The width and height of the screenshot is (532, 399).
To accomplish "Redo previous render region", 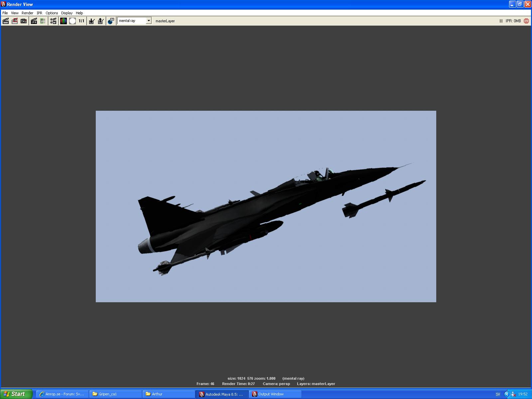I will 14,21.
